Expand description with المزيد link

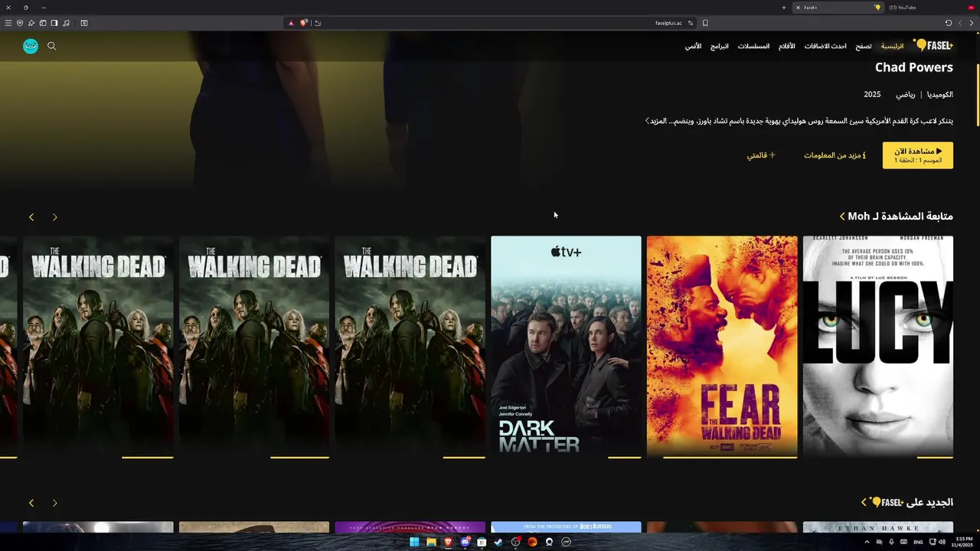[x=657, y=121]
